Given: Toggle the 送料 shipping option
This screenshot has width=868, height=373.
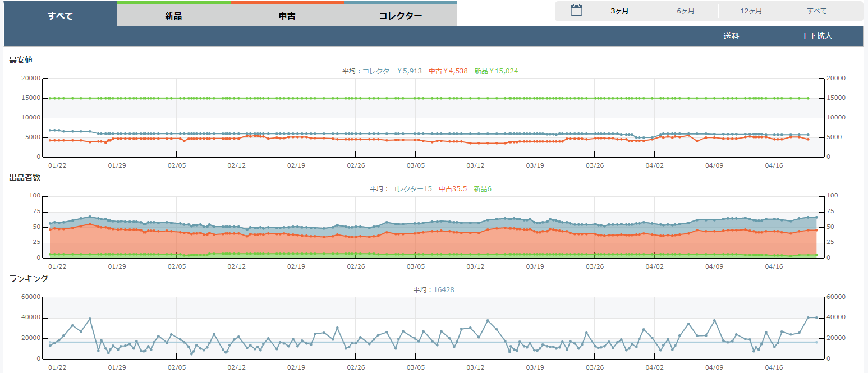Looking at the screenshot, I should [731, 36].
